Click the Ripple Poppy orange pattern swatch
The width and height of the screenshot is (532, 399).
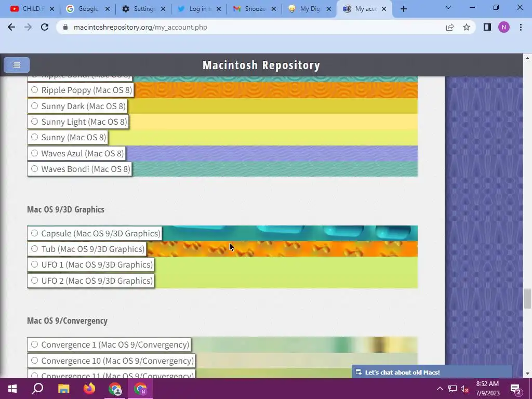(275, 90)
